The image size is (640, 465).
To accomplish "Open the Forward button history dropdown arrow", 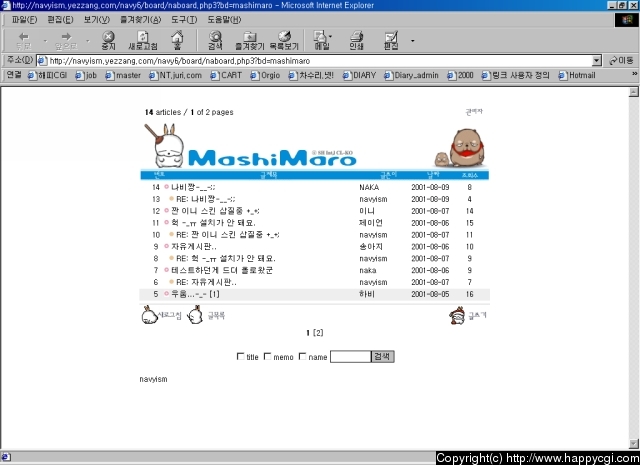I will point(87,40).
